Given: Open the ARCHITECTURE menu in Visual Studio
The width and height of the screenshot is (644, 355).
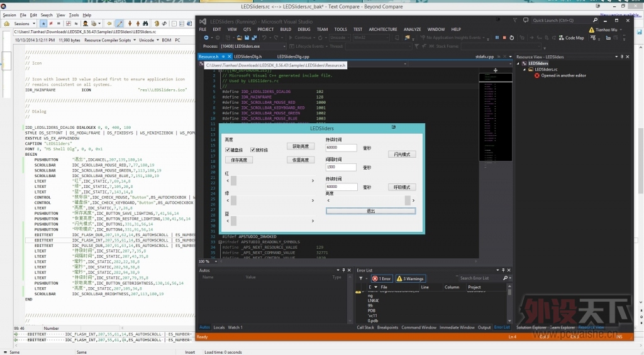Looking at the screenshot, I should tap(383, 29).
